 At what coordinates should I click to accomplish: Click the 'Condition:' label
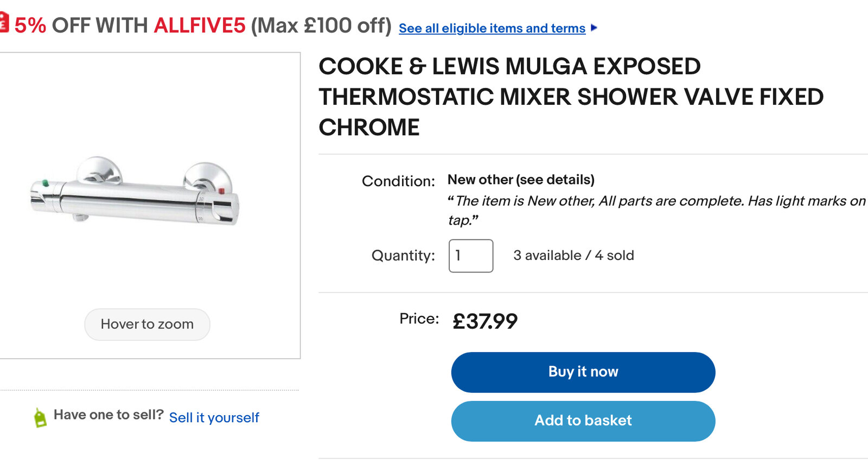(x=398, y=181)
